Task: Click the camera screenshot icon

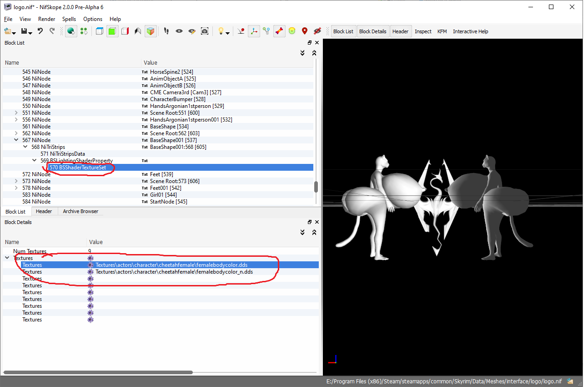Action: click(x=205, y=31)
